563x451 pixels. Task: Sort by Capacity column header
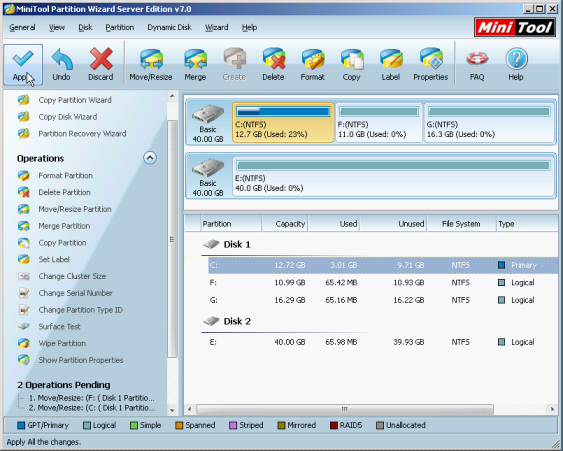coord(285,224)
